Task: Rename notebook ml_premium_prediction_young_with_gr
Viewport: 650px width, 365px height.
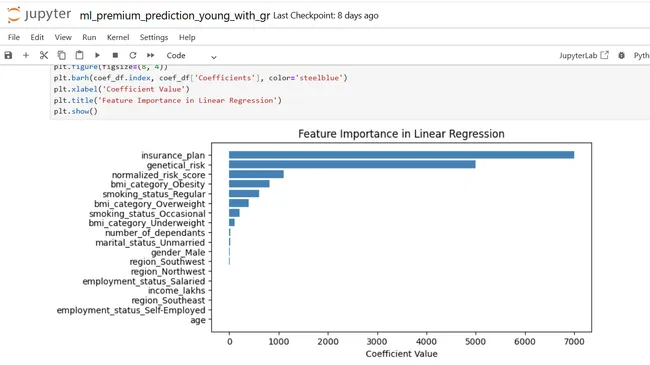Action: [175, 16]
